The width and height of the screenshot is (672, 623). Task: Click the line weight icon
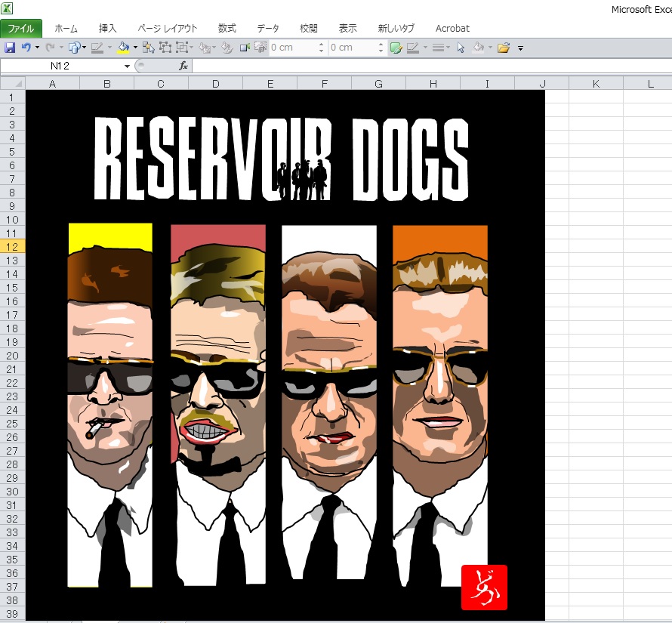pos(438,48)
